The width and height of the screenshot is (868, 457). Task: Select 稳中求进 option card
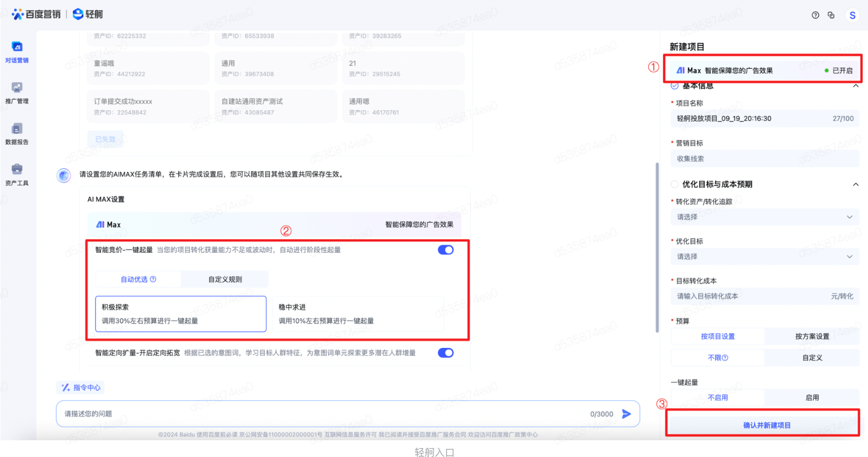[357, 314]
